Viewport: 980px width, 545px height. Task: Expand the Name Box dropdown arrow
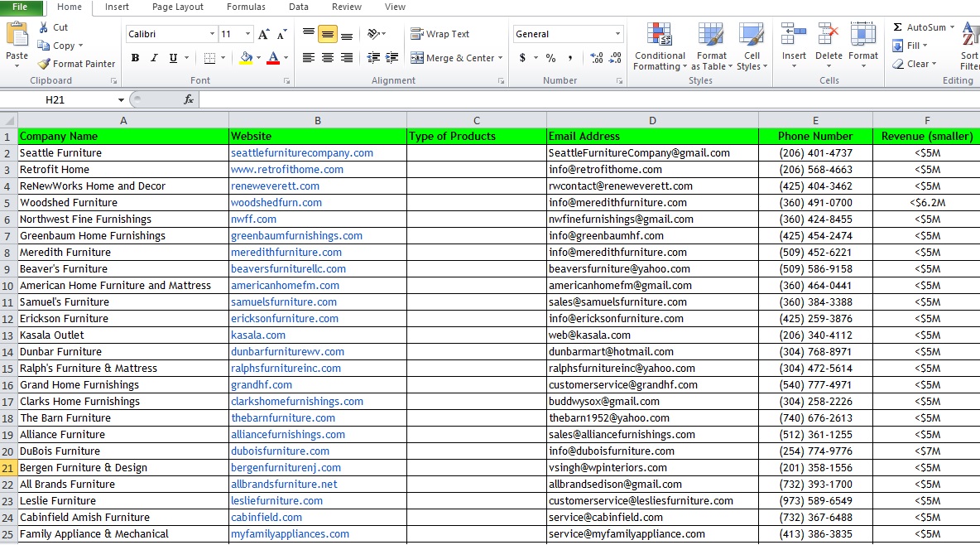121,100
